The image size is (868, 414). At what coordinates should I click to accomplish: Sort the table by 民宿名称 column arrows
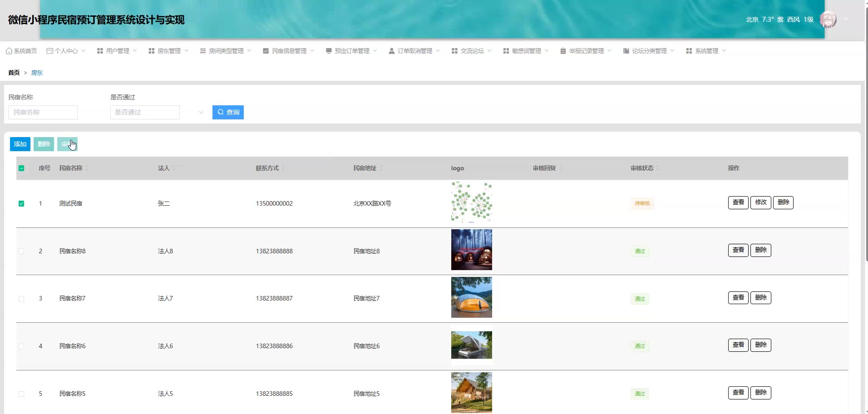pos(87,168)
